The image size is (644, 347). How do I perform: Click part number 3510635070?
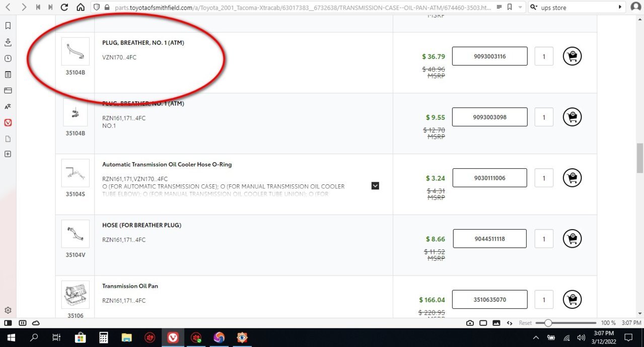[x=489, y=300]
